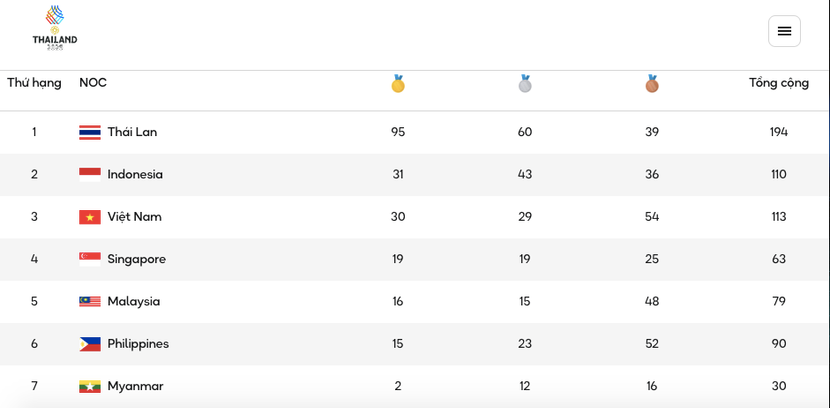Click the Singapore flag icon

(90, 259)
